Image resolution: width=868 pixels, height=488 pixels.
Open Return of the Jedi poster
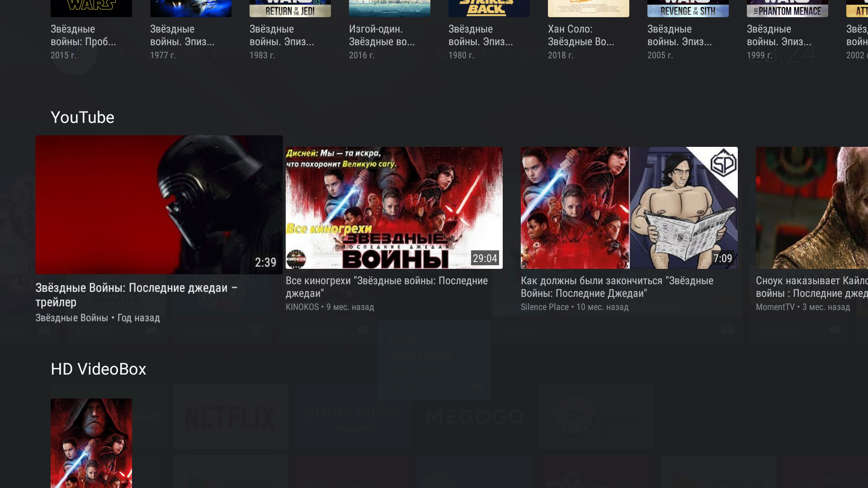(x=290, y=9)
